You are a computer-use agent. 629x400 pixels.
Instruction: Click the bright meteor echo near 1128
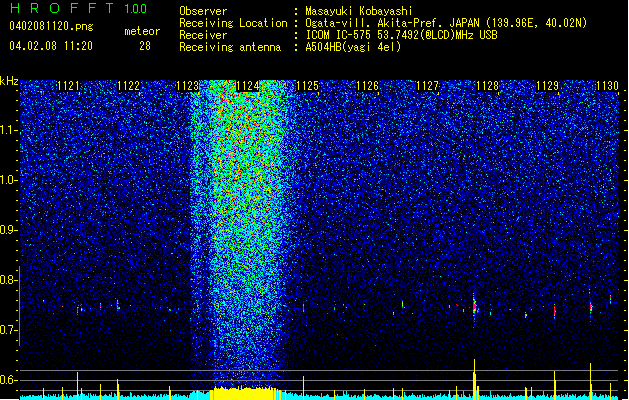475,307
